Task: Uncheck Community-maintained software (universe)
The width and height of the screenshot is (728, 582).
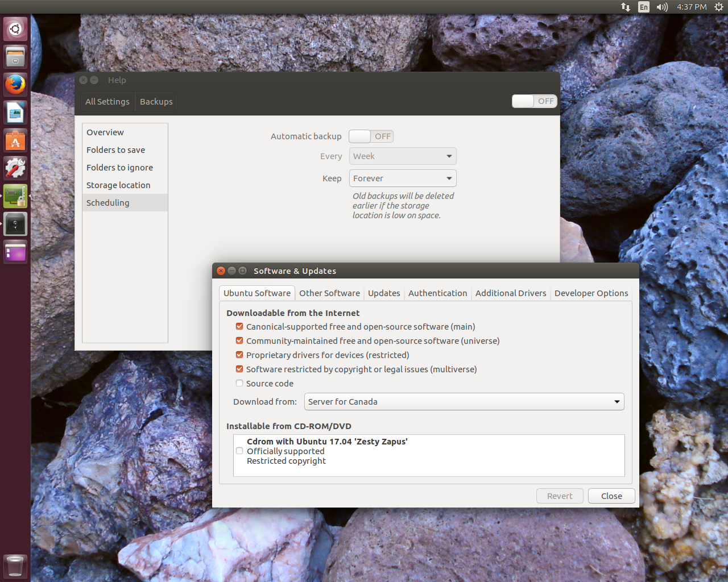Action: [239, 340]
